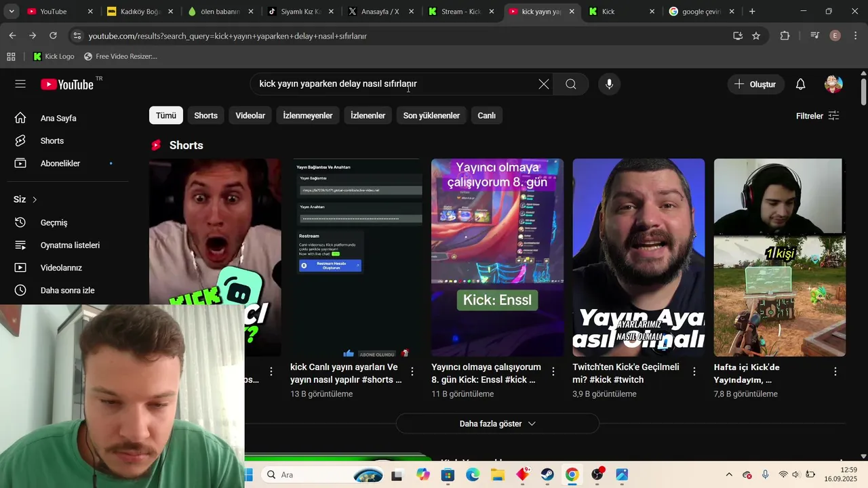Open the Chrome apps grid in bookmarks bar
Image resolution: width=868 pixels, height=488 pixels.
tap(11, 56)
